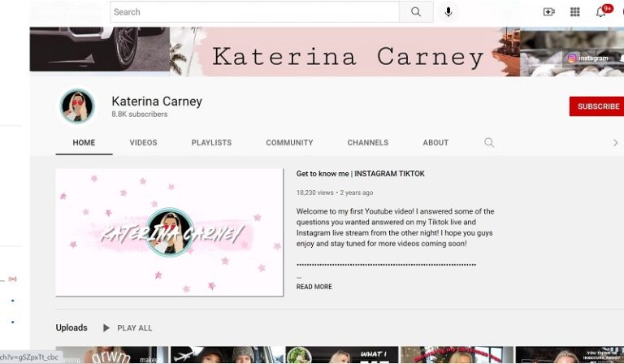The image size is (624, 364).
Task: Click the Uploads section heading
Action: click(x=71, y=327)
